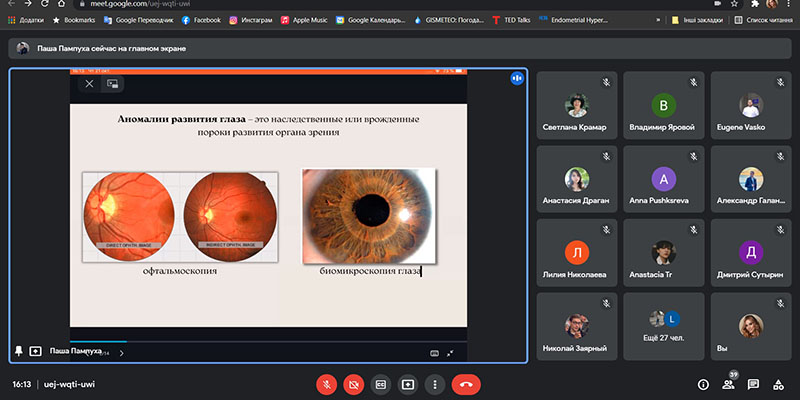Viewport: 800px width, 400px height.
Task: Open the three-dot more options menu
Action: pyautogui.click(x=434, y=384)
